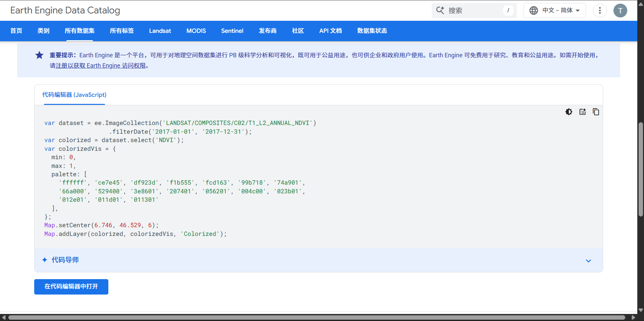Open the 类别 nav item

pyautogui.click(x=44, y=31)
